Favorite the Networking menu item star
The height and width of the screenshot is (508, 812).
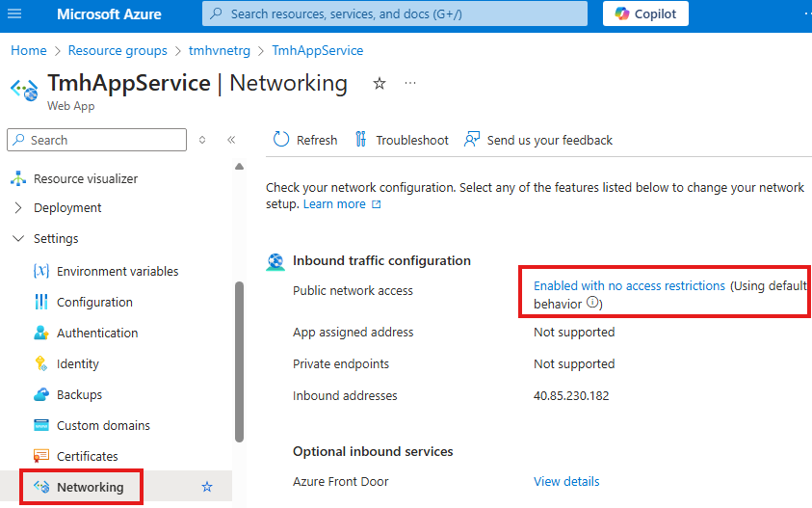point(207,487)
